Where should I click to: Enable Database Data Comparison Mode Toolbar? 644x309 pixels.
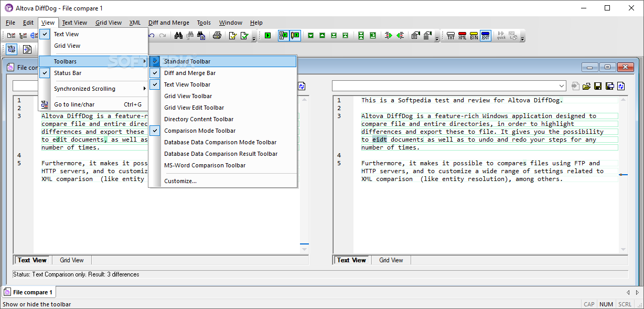[223, 142]
